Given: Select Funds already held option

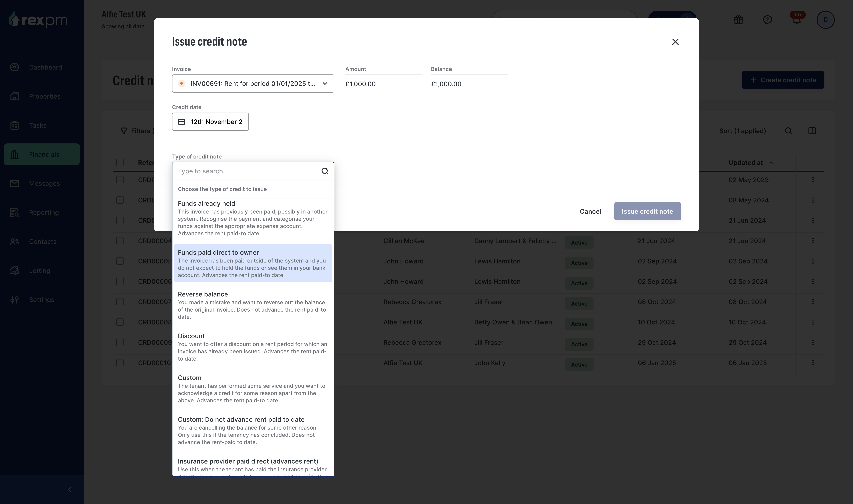Looking at the screenshot, I should pyautogui.click(x=253, y=218).
